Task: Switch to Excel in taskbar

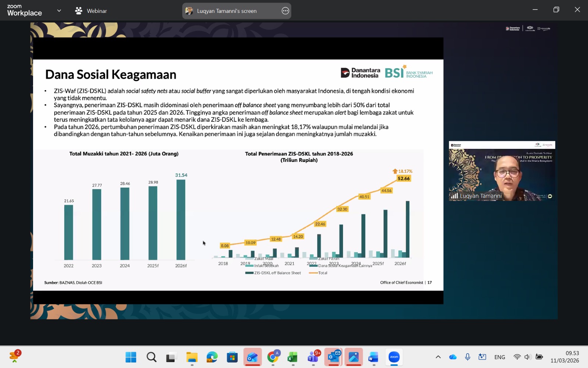Action: (x=293, y=357)
